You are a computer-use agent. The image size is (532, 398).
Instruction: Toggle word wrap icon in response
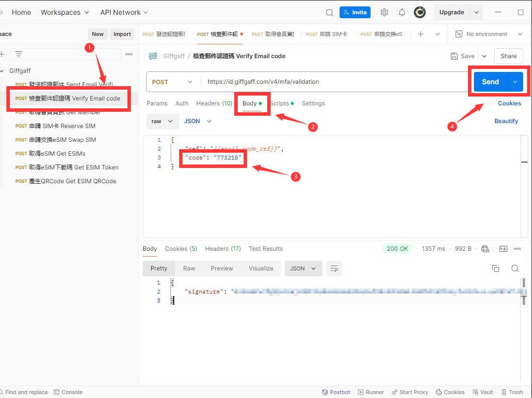(x=334, y=268)
